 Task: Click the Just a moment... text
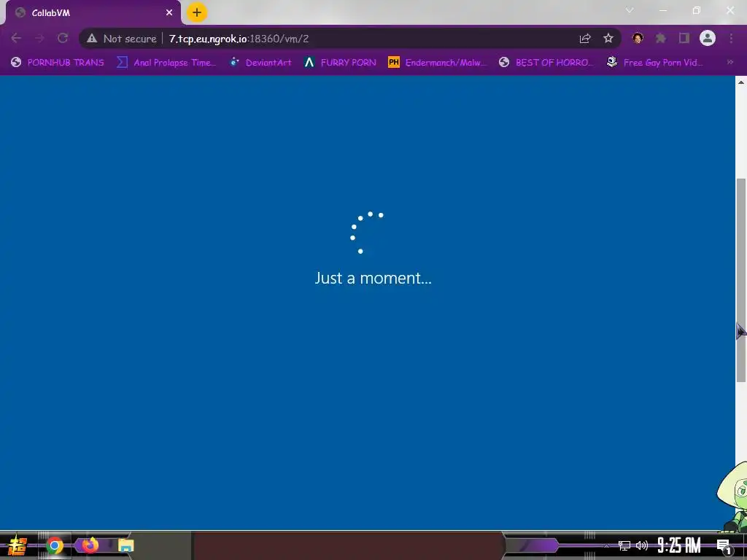coord(373,278)
